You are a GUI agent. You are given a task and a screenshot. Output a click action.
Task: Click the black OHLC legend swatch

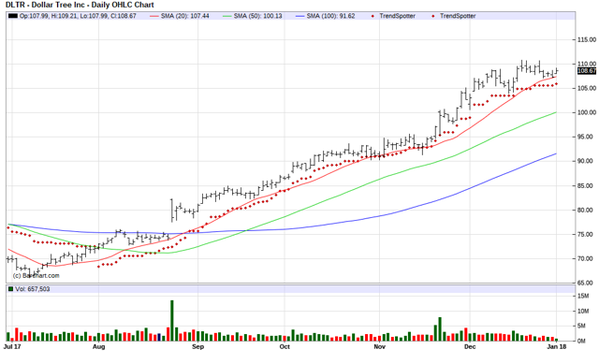click(12, 16)
